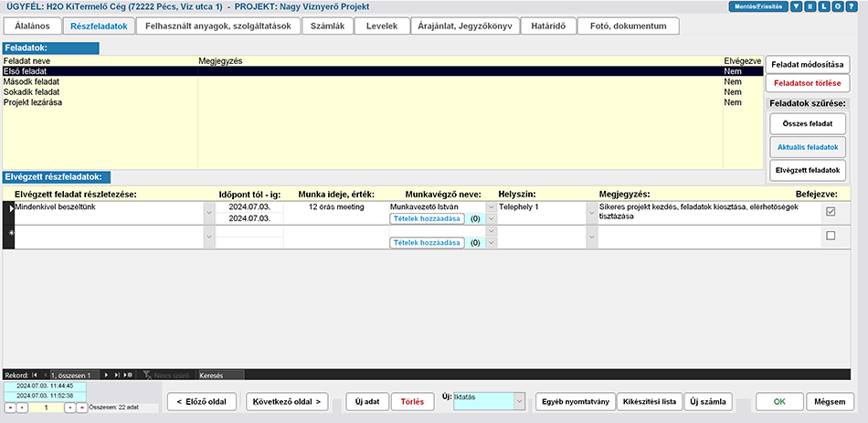Go to Következő oldal
Viewport: 868px width, 423px height.
tap(287, 401)
